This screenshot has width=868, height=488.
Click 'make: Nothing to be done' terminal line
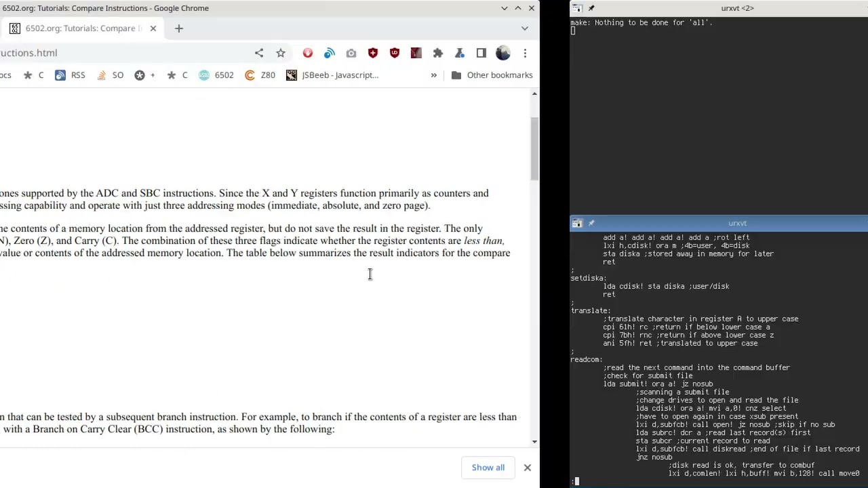(x=642, y=22)
